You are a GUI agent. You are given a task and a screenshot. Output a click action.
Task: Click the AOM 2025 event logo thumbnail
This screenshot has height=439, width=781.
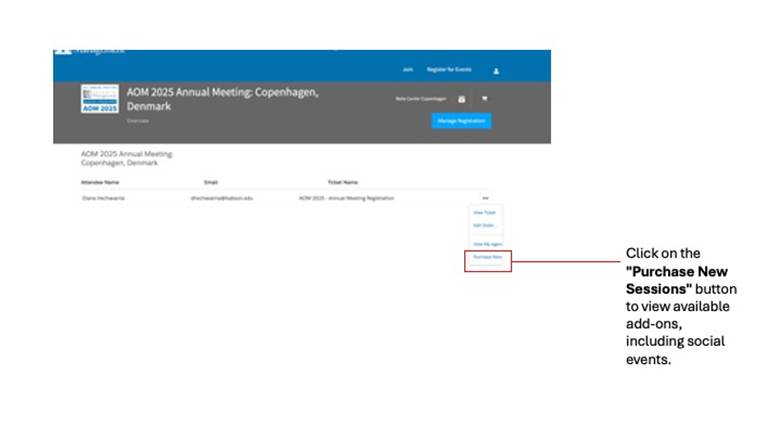tap(100, 99)
